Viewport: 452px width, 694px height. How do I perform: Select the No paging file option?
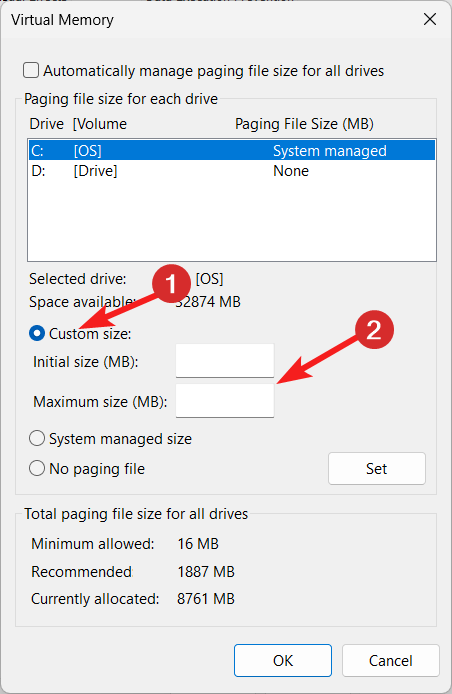[x=37, y=468]
